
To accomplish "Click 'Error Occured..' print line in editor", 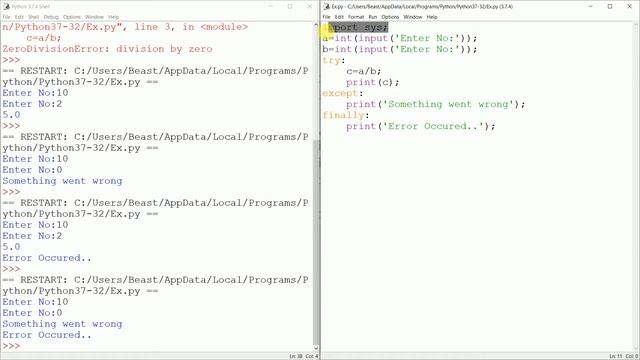I will [x=420, y=127].
